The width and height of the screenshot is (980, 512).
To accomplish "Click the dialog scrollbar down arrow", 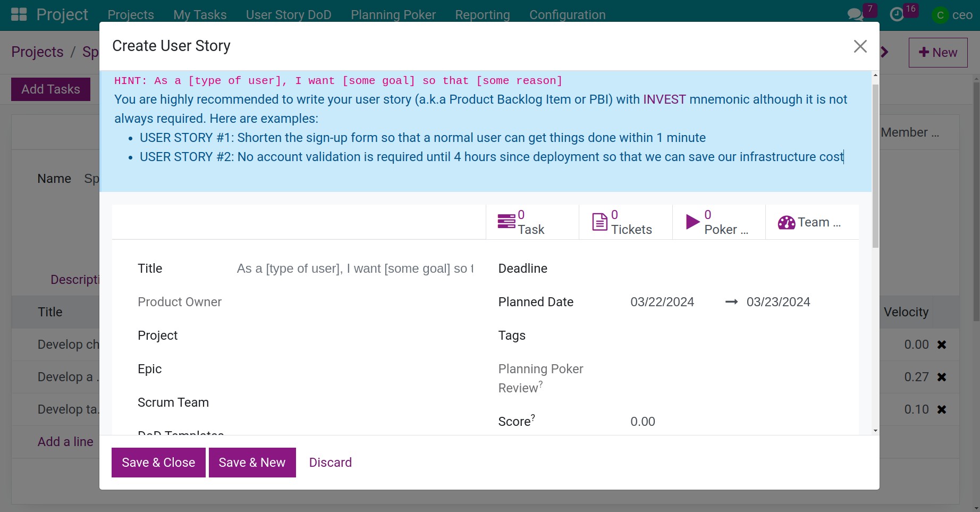I will (875, 431).
